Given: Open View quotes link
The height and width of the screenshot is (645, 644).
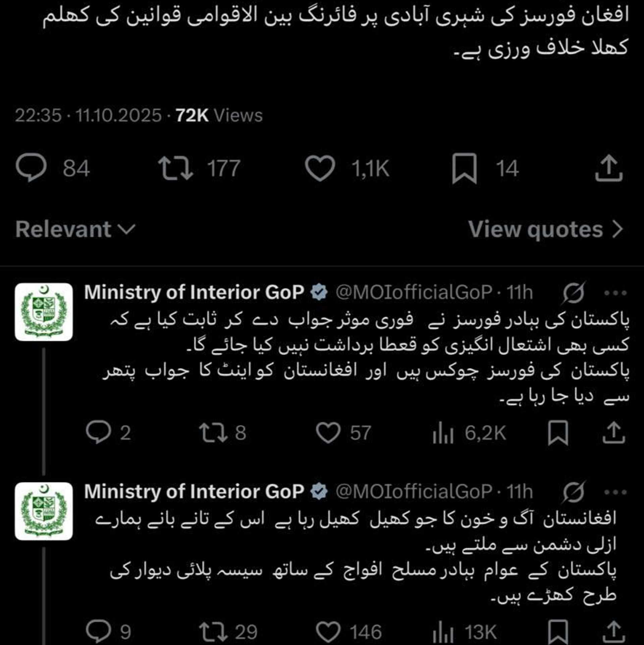Looking at the screenshot, I should click(x=545, y=230).
